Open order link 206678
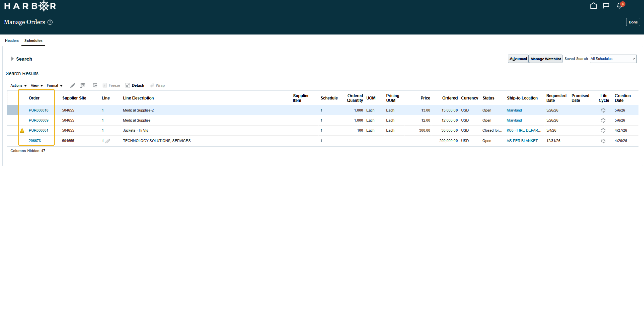The width and height of the screenshot is (644, 329). point(35,141)
